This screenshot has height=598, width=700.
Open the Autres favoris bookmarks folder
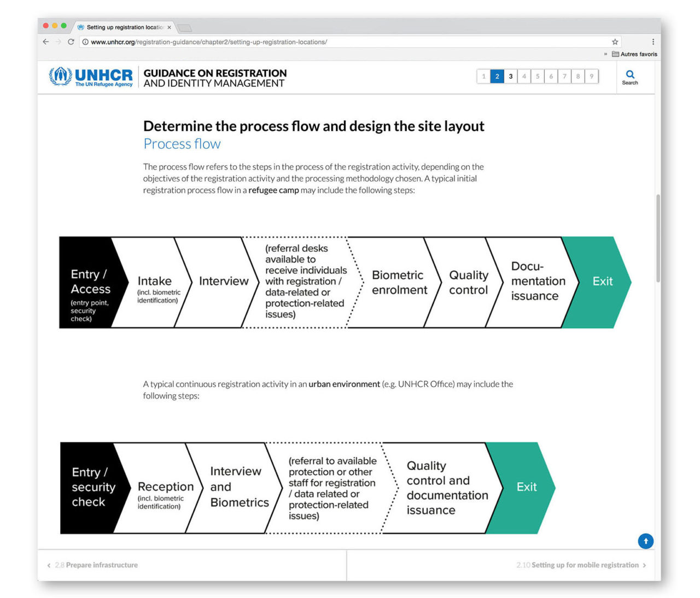pyautogui.click(x=634, y=54)
